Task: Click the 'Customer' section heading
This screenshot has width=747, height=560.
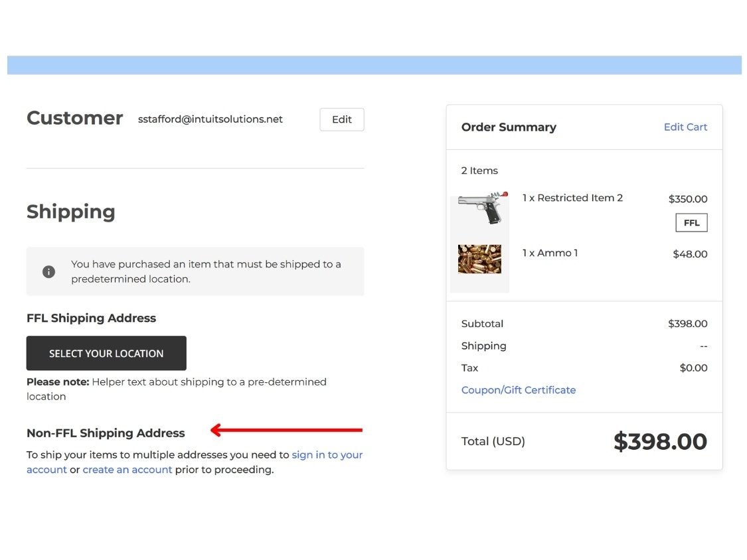Action: pyautogui.click(x=74, y=118)
